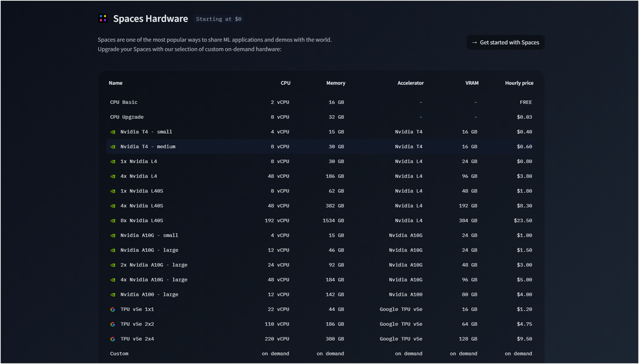Click the Hourly price column header
Viewport: 639px width, 364px height.
pyautogui.click(x=520, y=83)
